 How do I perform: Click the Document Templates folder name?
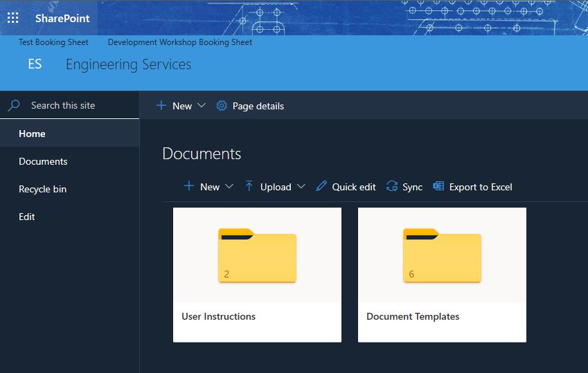[413, 316]
